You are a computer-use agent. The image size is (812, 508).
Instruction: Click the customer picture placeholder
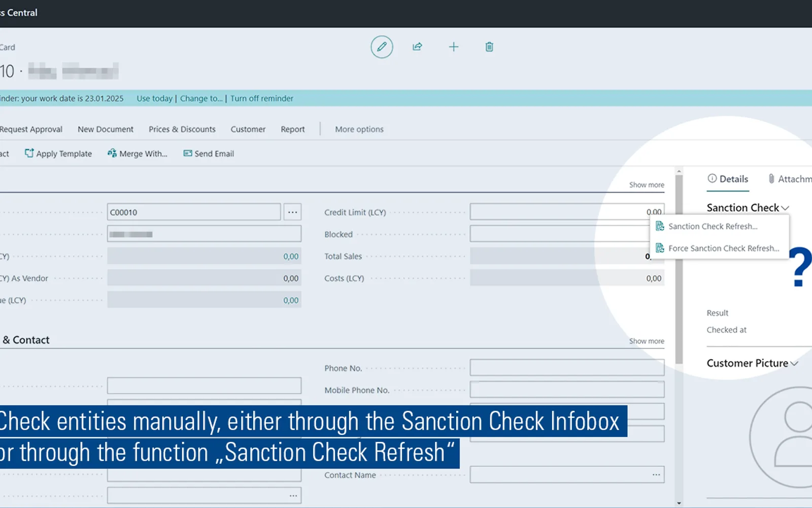pyautogui.click(x=781, y=437)
